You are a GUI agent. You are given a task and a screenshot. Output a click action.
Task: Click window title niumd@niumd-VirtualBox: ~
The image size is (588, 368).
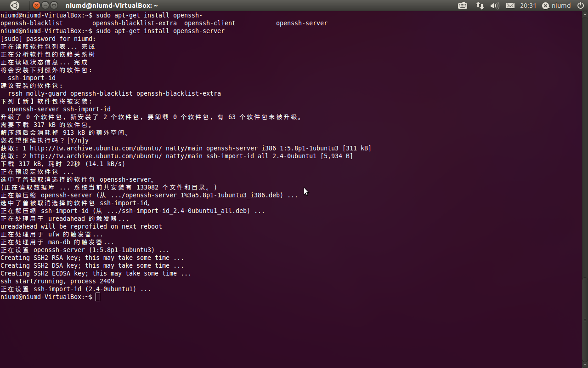pyautogui.click(x=112, y=6)
